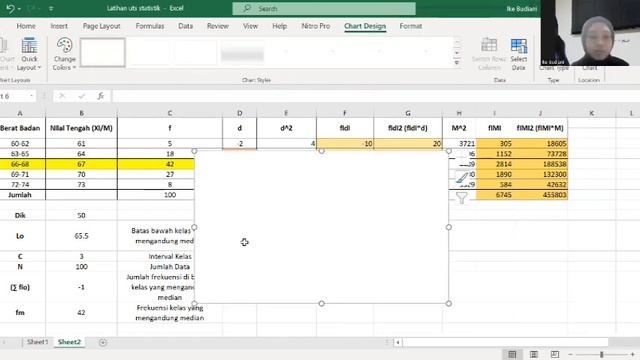Open Customize Quick Access Toolbar dropdown

[51, 9]
